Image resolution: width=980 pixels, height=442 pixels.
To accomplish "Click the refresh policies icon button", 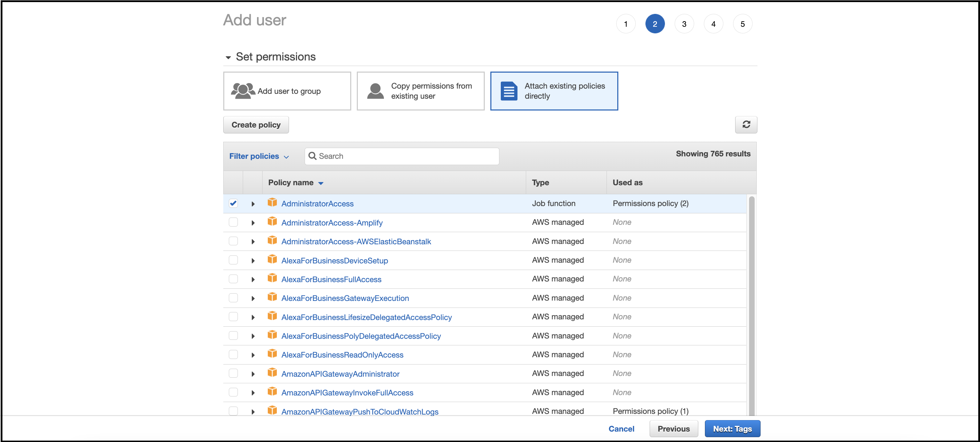I will tap(746, 125).
